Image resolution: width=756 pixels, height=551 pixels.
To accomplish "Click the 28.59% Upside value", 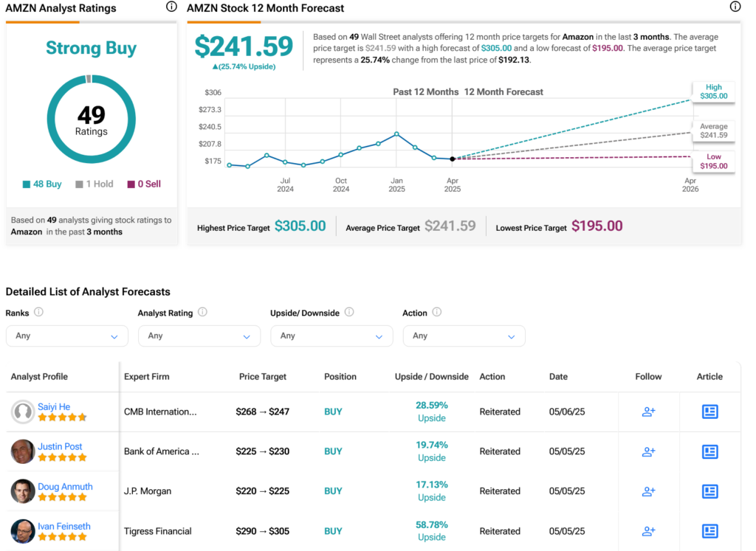I will coord(431,412).
